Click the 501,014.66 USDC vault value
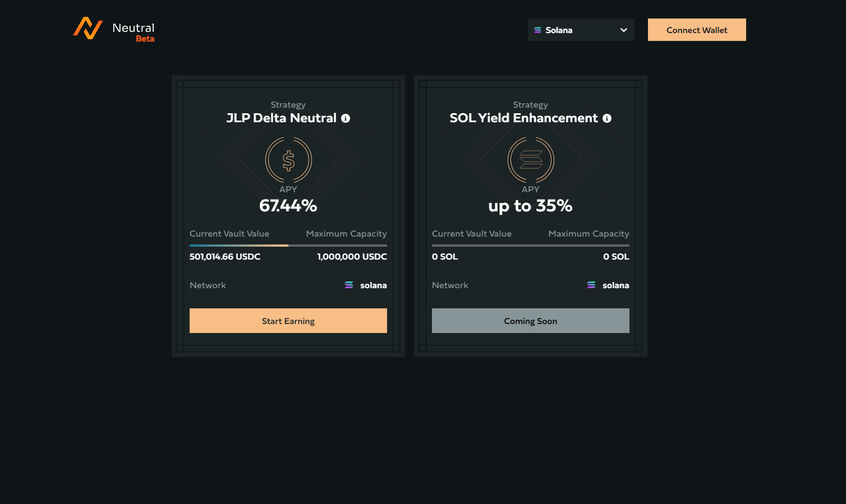The image size is (846, 504). point(225,257)
